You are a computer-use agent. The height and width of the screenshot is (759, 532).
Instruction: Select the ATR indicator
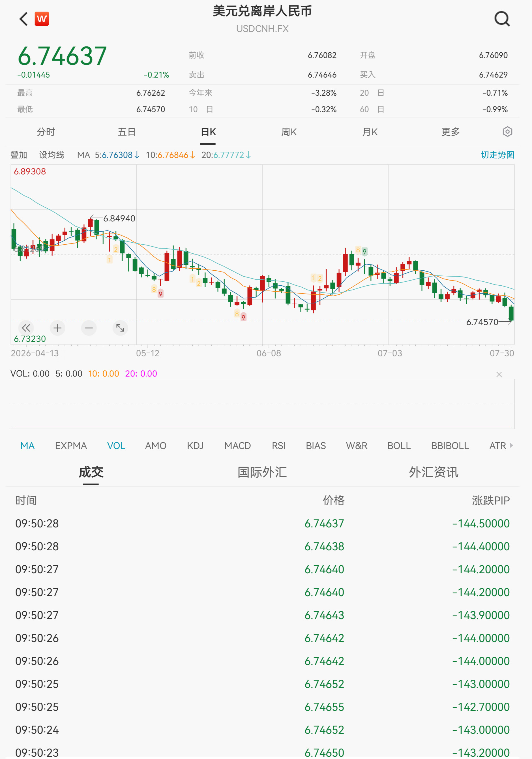click(498, 446)
